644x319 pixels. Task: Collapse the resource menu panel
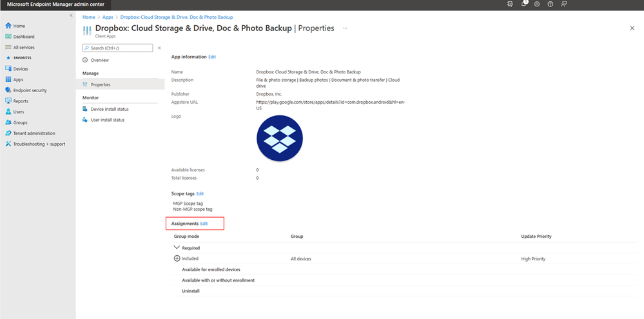click(159, 48)
